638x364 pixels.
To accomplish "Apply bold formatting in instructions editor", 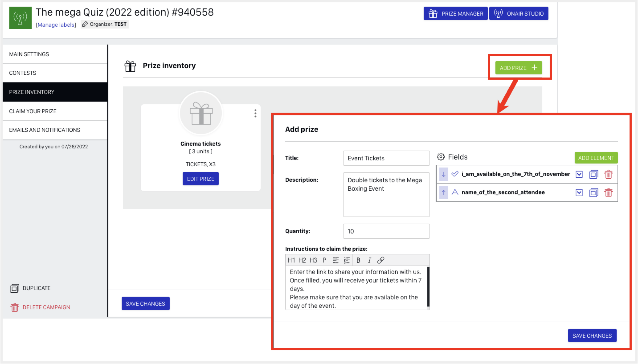I will (358, 260).
